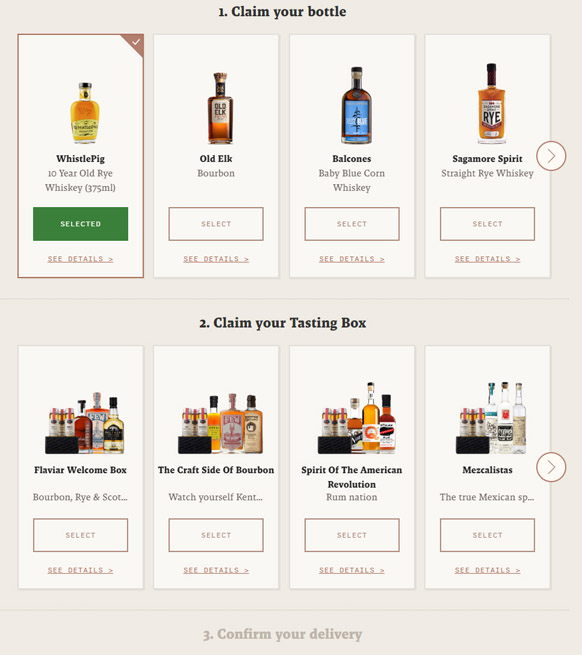Click the Old Elk bourbon bottle image
The height and width of the screenshot is (655, 582).
(x=220, y=108)
